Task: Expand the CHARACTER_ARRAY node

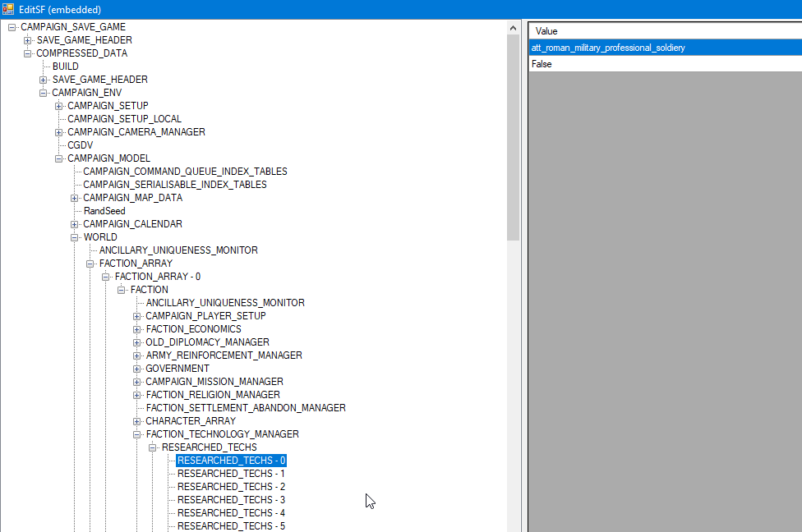Action: pyautogui.click(x=137, y=421)
